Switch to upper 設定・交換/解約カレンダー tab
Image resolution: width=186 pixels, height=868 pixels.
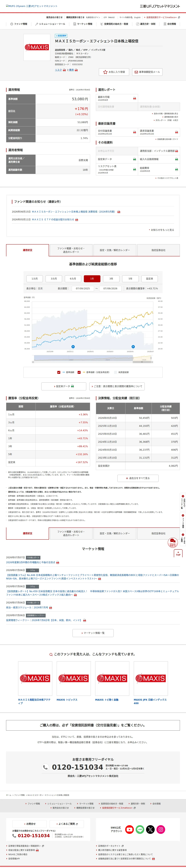click(x=115, y=250)
